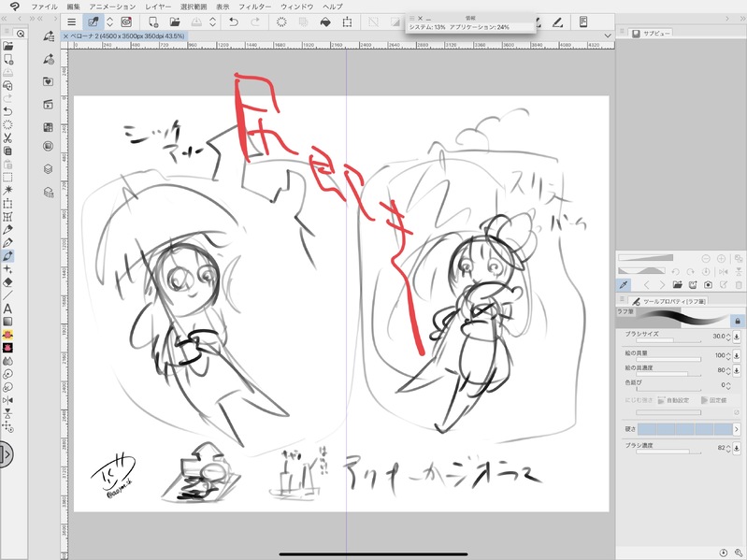The image size is (747, 560).
Task: Open the animation clapperboard palette icon
Action: [48, 105]
